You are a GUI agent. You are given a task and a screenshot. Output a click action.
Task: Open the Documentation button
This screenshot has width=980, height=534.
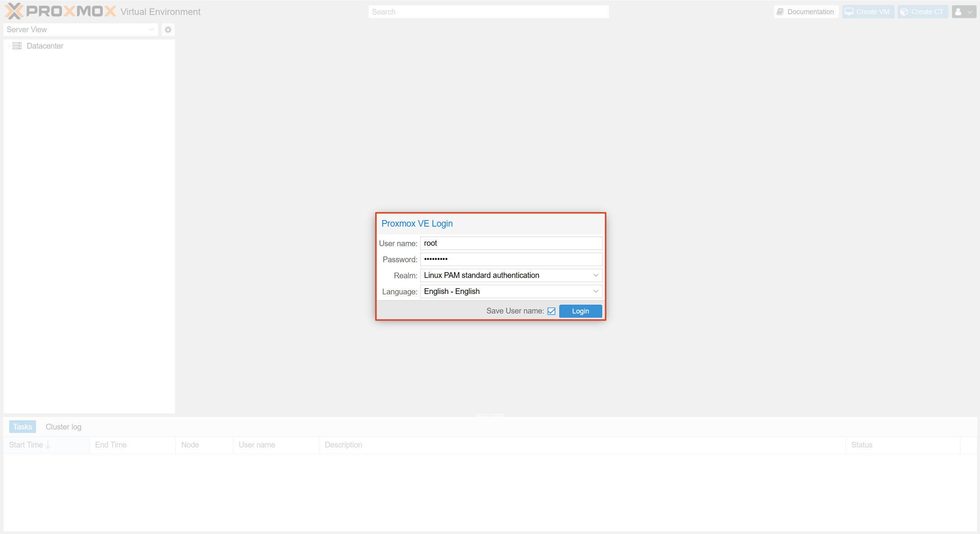[x=806, y=12]
